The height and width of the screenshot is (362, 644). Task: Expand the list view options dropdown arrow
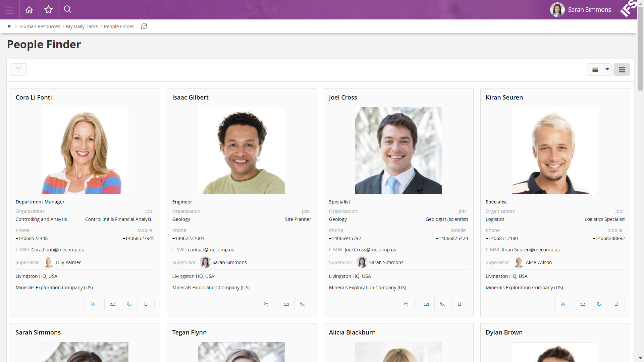point(607,69)
